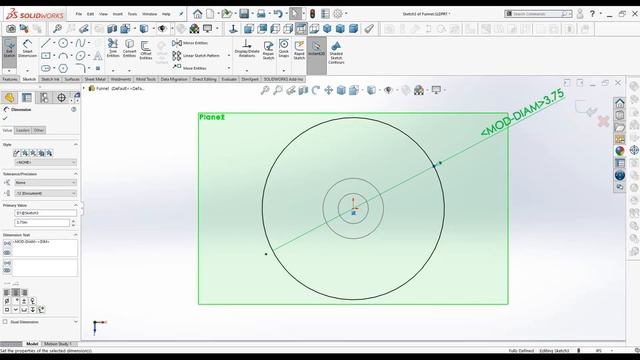640x360 pixels.
Task: Open Display/Delete Relations
Action: [x=247, y=48]
